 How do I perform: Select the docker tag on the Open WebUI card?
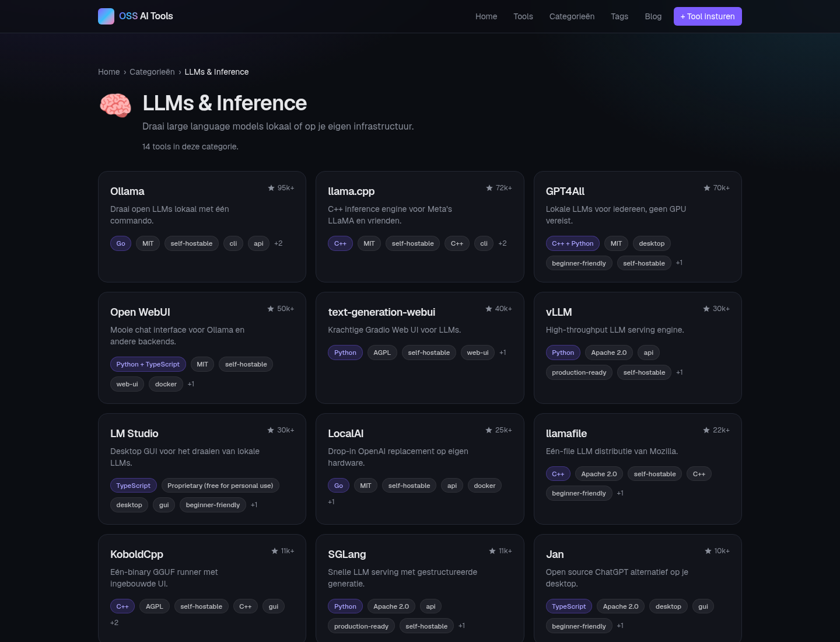166,384
